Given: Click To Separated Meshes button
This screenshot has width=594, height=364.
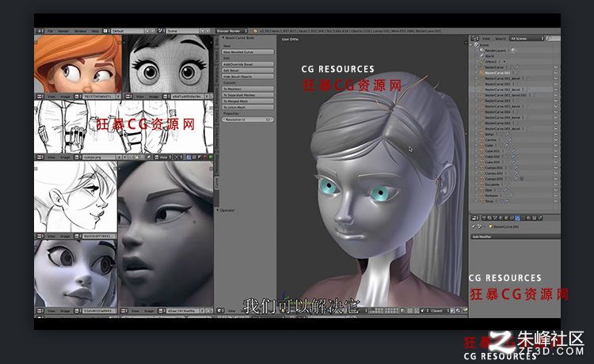Looking at the screenshot, I should (248, 95).
